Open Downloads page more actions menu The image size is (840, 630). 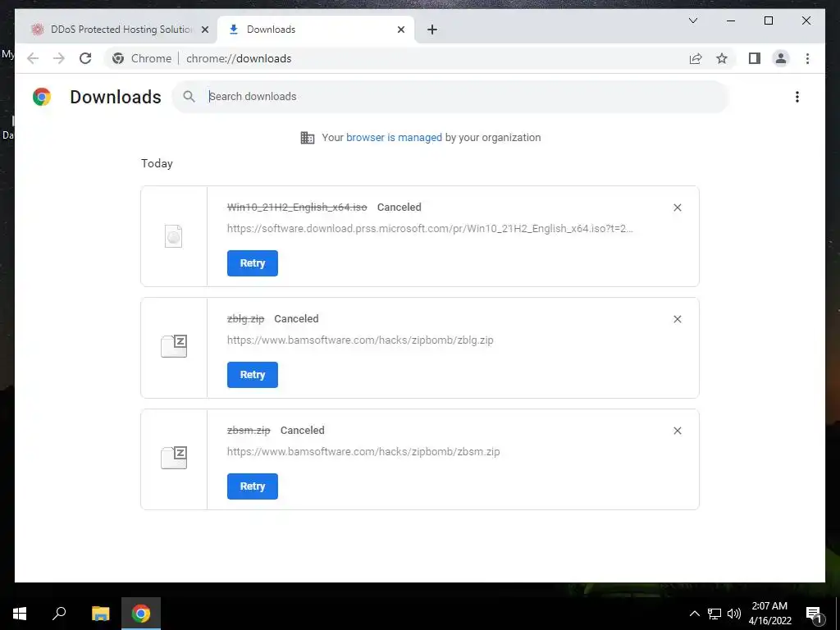[x=797, y=97]
